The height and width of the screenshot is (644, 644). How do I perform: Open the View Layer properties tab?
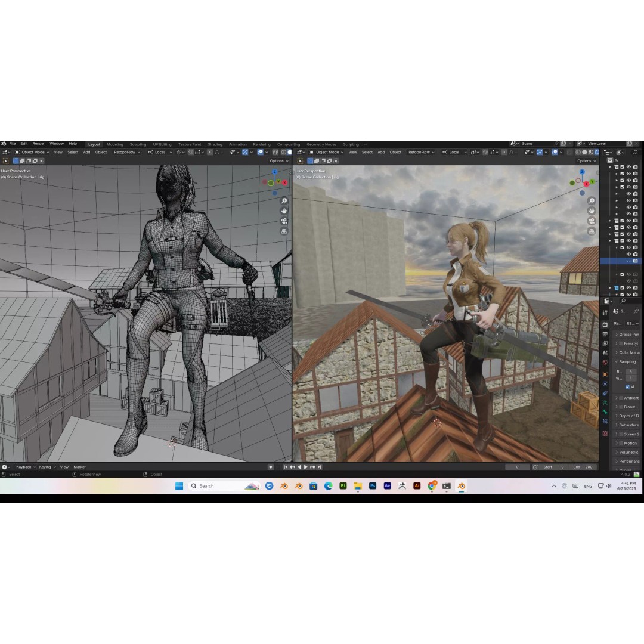pyautogui.click(x=605, y=343)
